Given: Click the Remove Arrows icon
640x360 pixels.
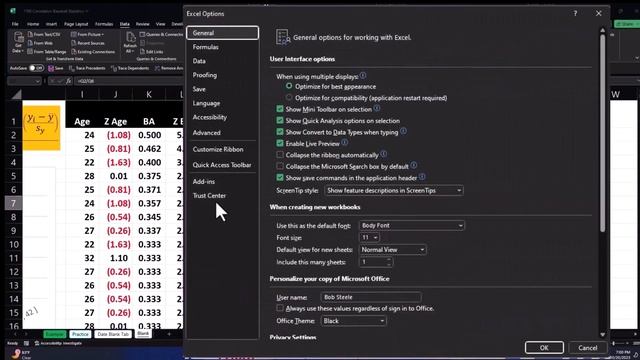Looking at the screenshot, I should 157,69.
